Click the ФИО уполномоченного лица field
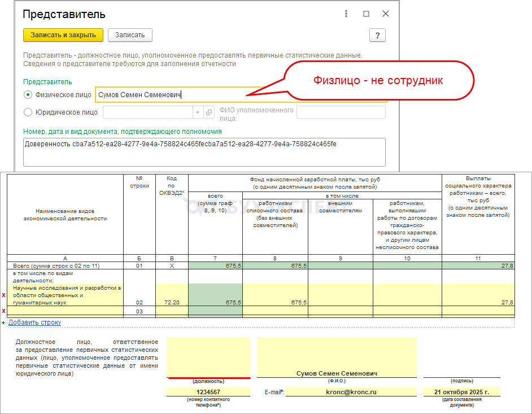This screenshot has width=532, height=414. 341,112
